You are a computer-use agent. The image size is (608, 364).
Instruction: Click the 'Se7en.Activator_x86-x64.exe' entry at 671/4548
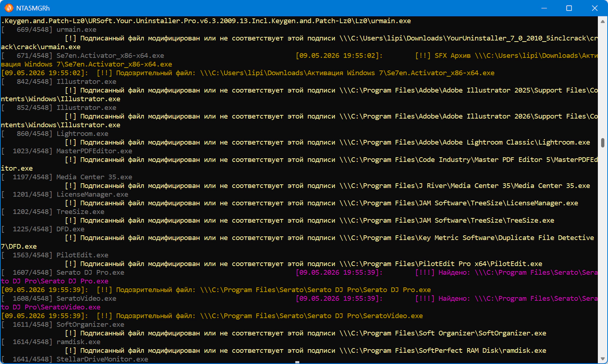tap(110, 56)
